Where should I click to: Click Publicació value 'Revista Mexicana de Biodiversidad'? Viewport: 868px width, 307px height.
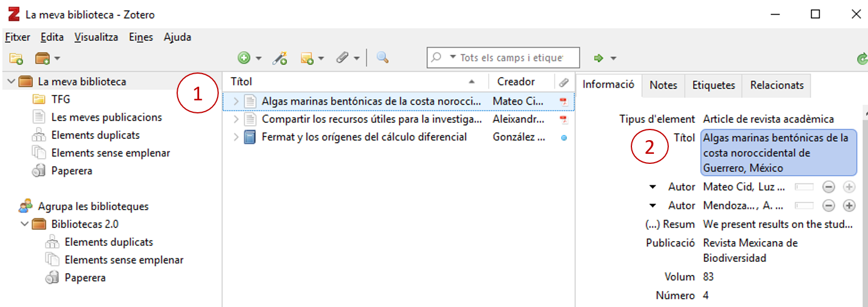coord(750,251)
